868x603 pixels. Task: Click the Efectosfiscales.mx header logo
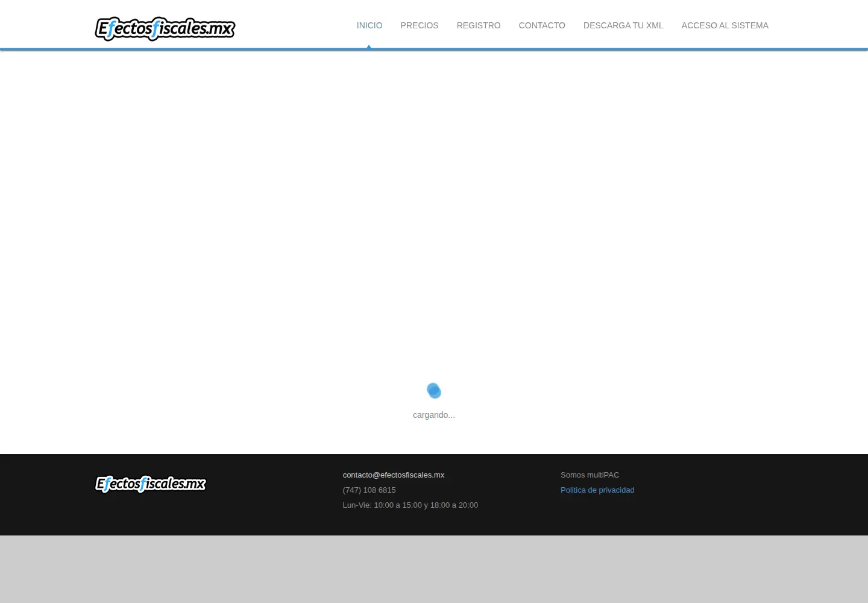(165, 29)
